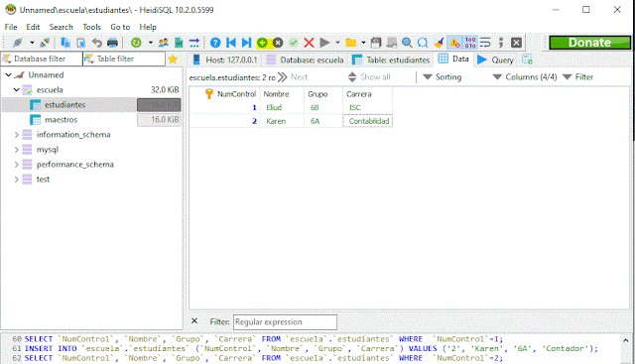Viewport: 635px width, 364px height.
Task: Click the find text magnifier icon
Action: (x=407, y=43)
